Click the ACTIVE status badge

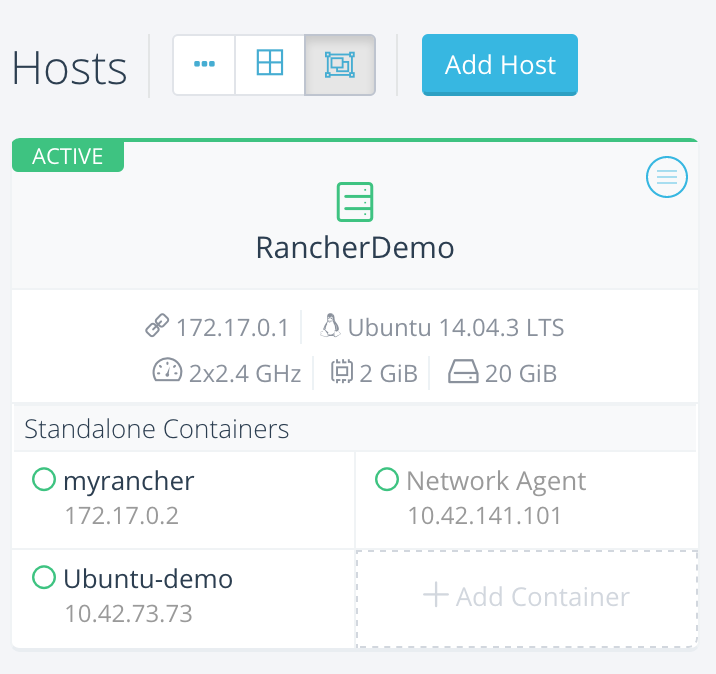point(68,156)
